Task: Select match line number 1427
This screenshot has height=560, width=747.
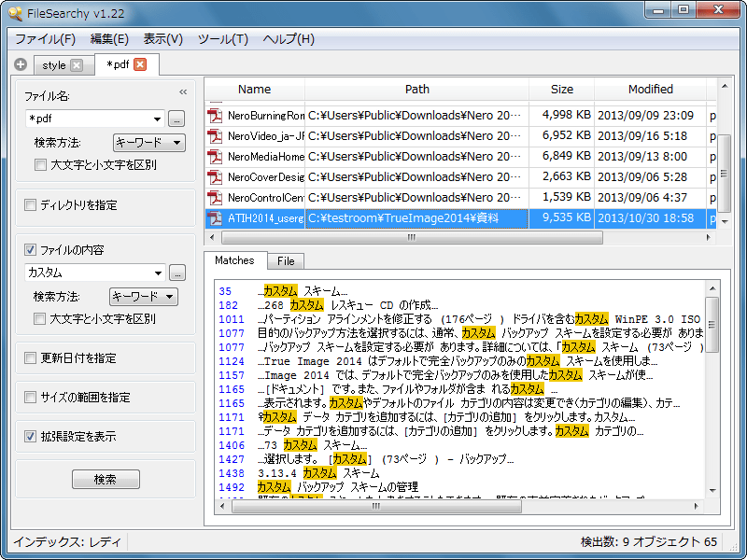Action: tap(231, 459)
